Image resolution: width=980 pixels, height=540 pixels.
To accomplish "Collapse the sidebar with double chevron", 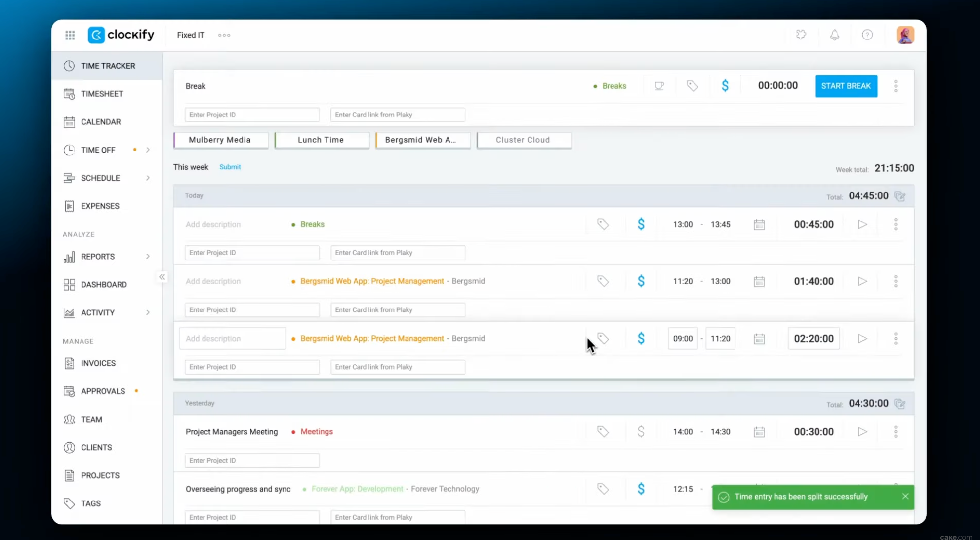I will pyautogui.click(x=162, y=277).
